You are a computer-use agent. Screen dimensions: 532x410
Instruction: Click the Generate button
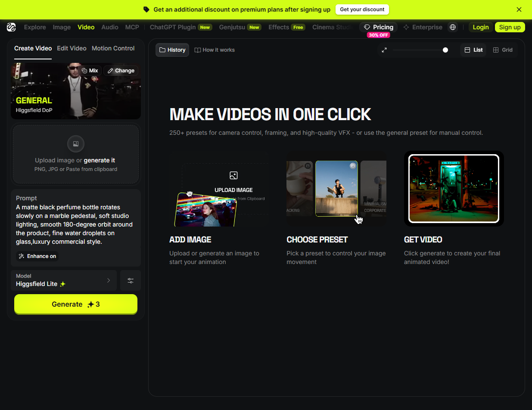click(x=76, y=304)
